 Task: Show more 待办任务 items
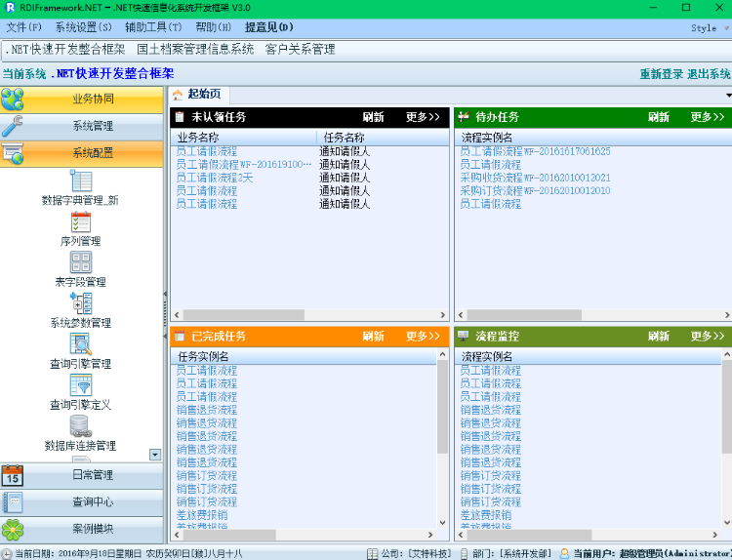708,117
